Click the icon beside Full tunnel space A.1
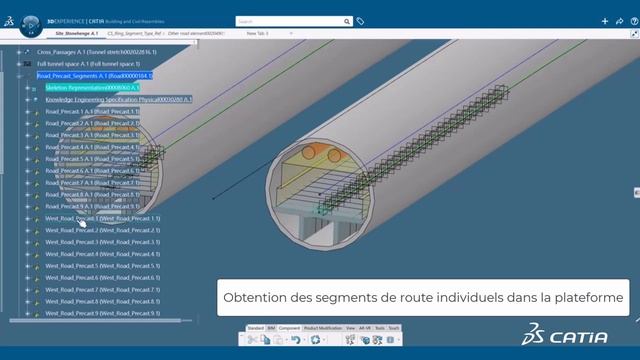 click(x=27, y=64)
